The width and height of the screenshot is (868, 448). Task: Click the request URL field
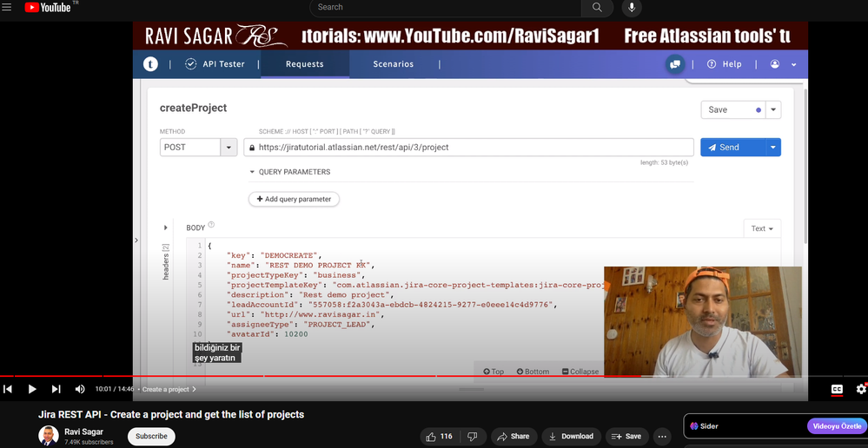[468, 147]
